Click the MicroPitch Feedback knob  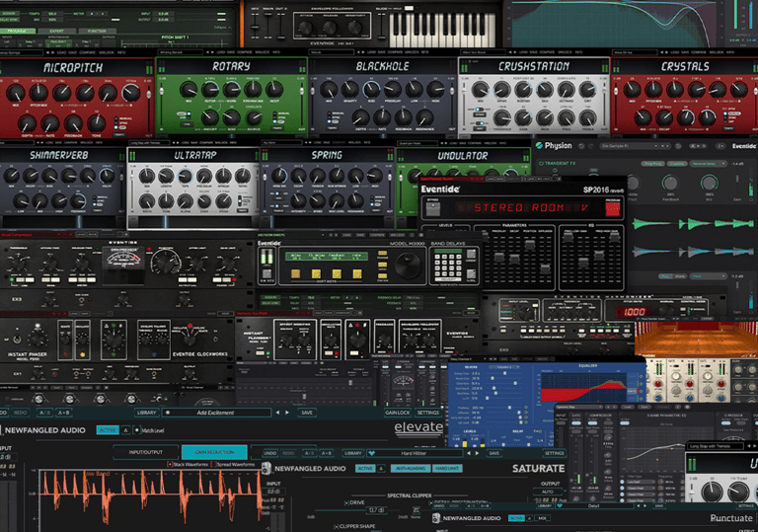[73, 122]
